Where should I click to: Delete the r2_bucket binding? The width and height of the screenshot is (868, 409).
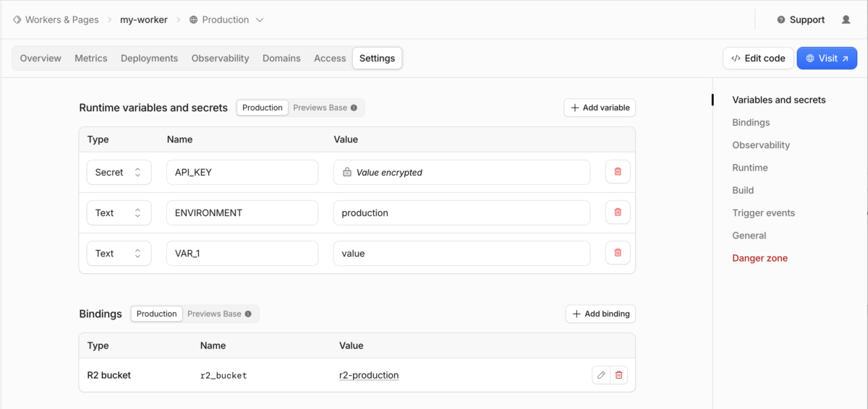(x=618, y=375)
